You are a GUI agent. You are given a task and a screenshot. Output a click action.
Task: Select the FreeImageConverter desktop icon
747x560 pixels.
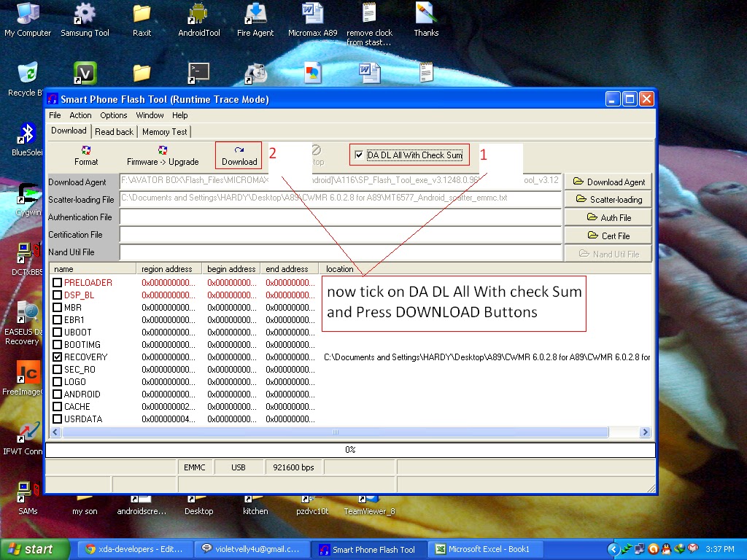[23, 378]
